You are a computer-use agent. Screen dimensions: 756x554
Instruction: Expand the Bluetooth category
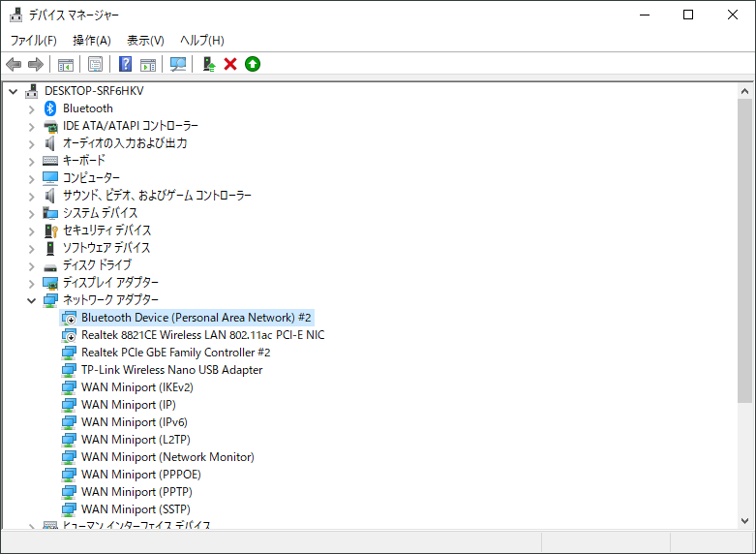[31, 108]
